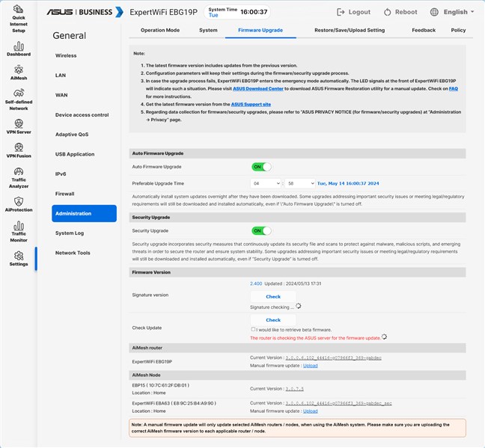Click the Reboot power icon
This screenshot has height=448, width=485.
[387, 12]
